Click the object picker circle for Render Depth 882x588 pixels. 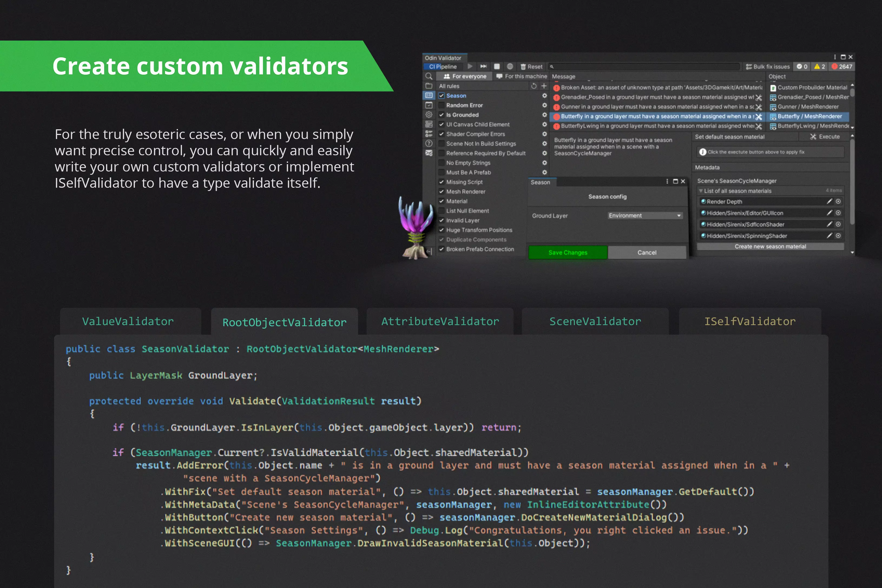[x=838, y=201]
